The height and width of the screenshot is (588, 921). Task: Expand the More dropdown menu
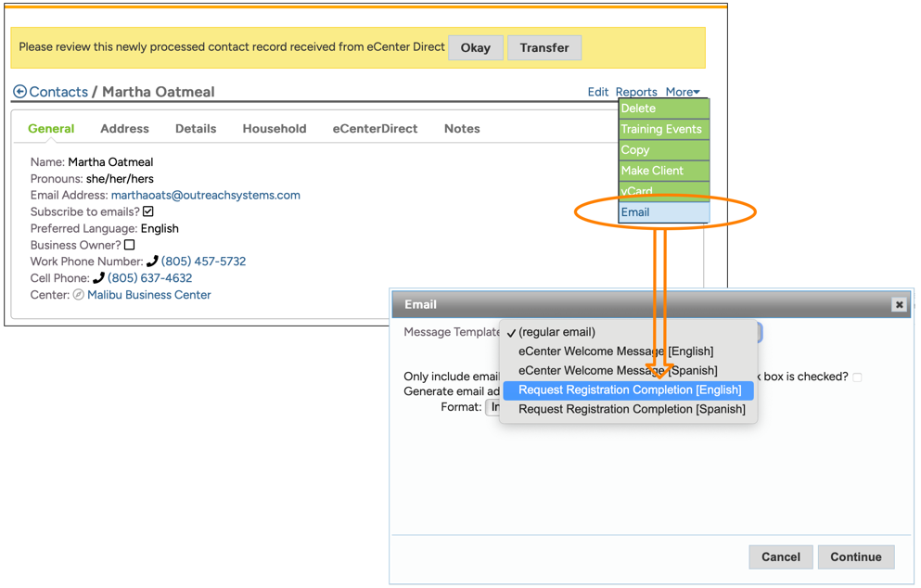click(x=683, y=92)
